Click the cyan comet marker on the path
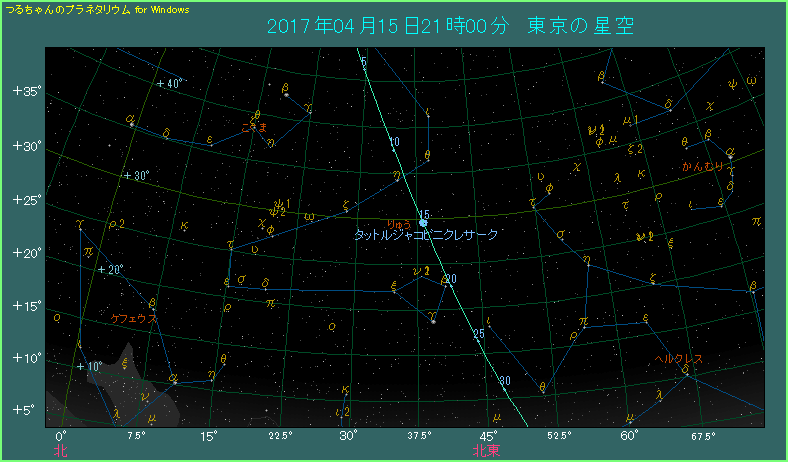 423,223
